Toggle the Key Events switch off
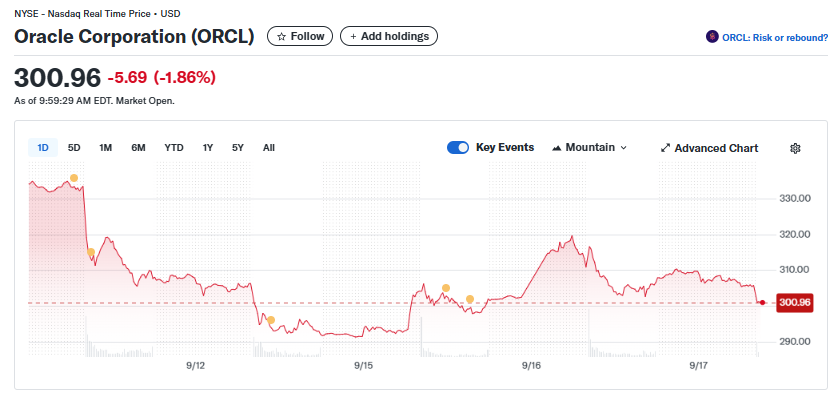This screenshot has height=395, width=840. tap(458, 147)
